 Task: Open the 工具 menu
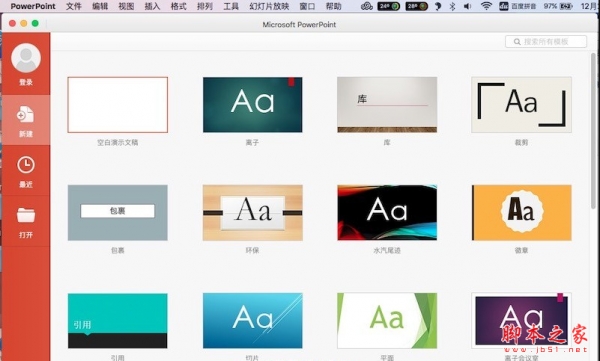pos(231,6)
